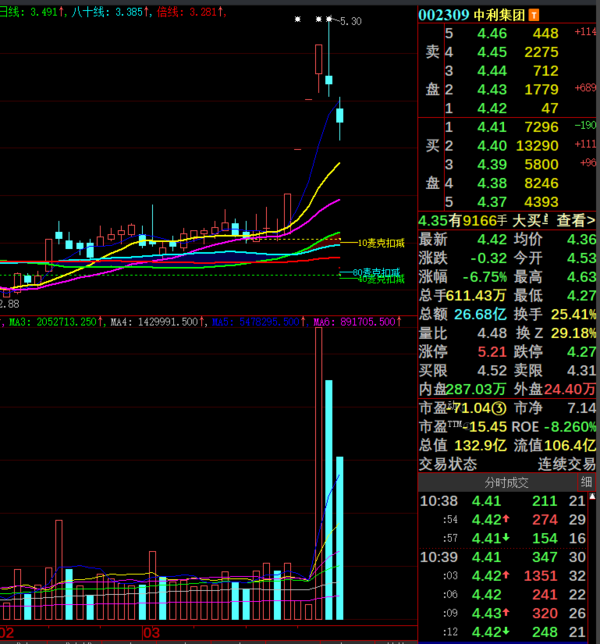Click the white star marker nearest the 5.30 label
The image size is (600, 644).
click(x=329, y=19)
